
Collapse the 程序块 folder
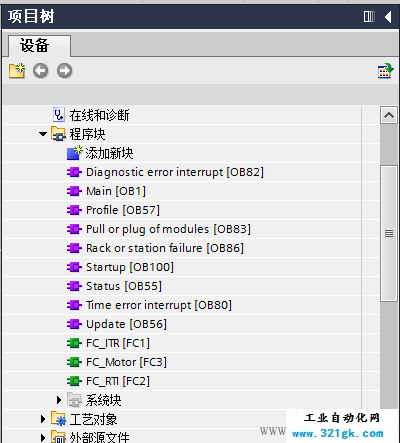point(43,134)
